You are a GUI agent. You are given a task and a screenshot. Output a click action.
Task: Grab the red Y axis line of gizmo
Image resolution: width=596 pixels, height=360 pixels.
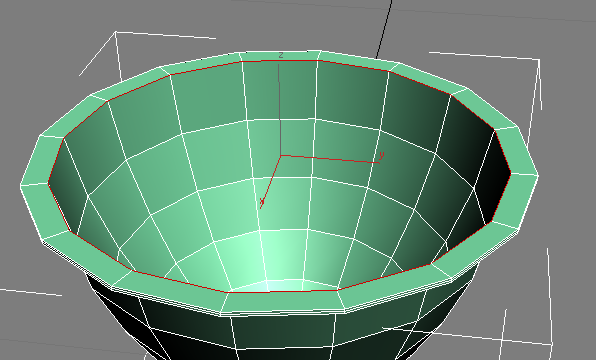330,159
